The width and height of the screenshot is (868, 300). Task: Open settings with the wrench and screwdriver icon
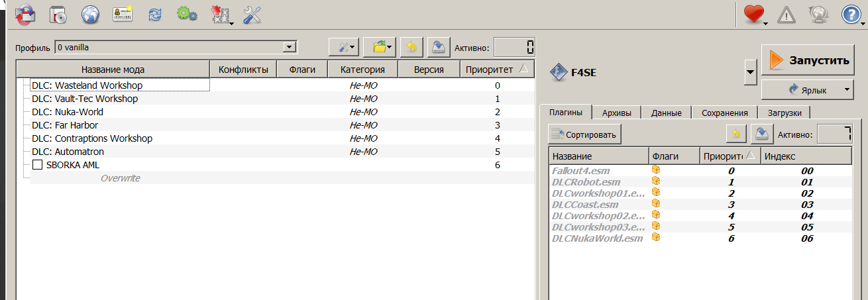coord(252,14)
